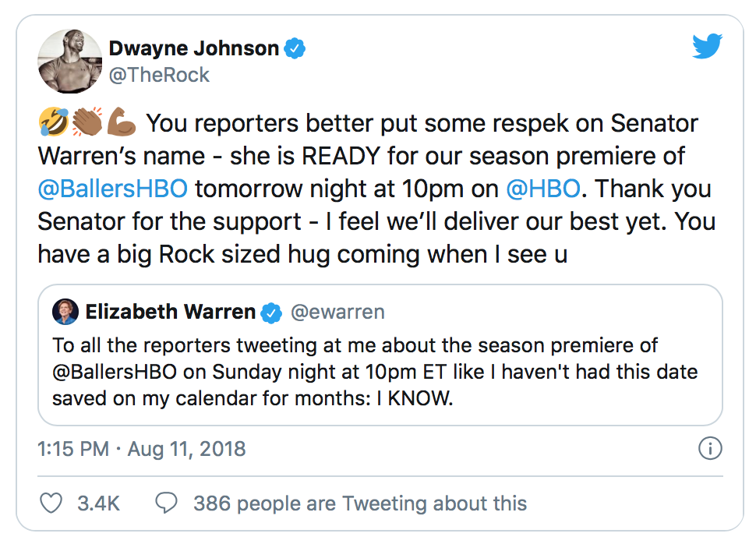Open Dwayne Johnson's profile photo
756x544 pixels.
pyautogui.click(x=71, y=62)
